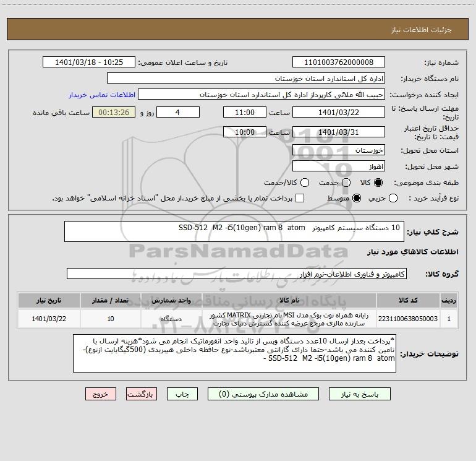Click the واحد شمارش column header
476x461 pixels.
pos(171,300)
